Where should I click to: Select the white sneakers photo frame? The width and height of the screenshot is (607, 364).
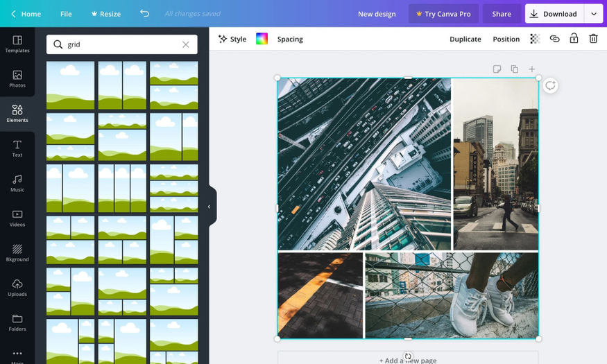tap(452, 295)
